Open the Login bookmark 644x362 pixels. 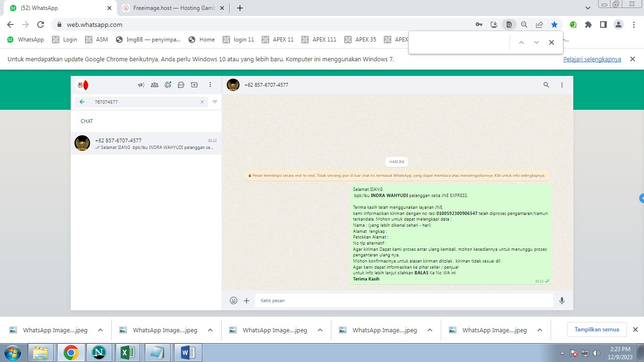click(x=65, y=40)
